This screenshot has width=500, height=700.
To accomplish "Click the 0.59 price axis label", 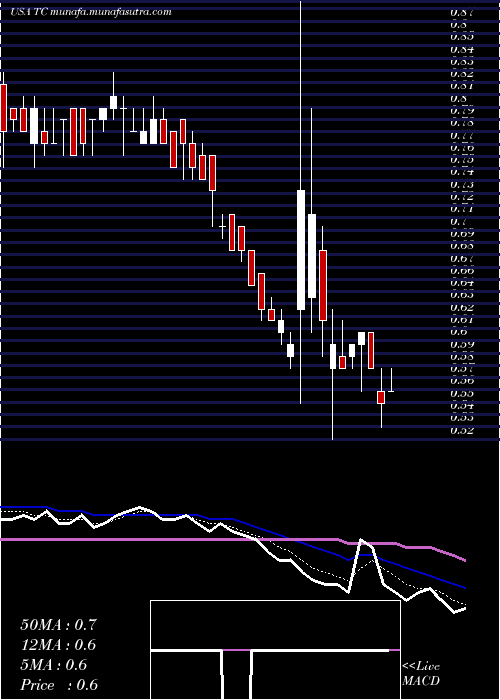I will tap(461, 344).
